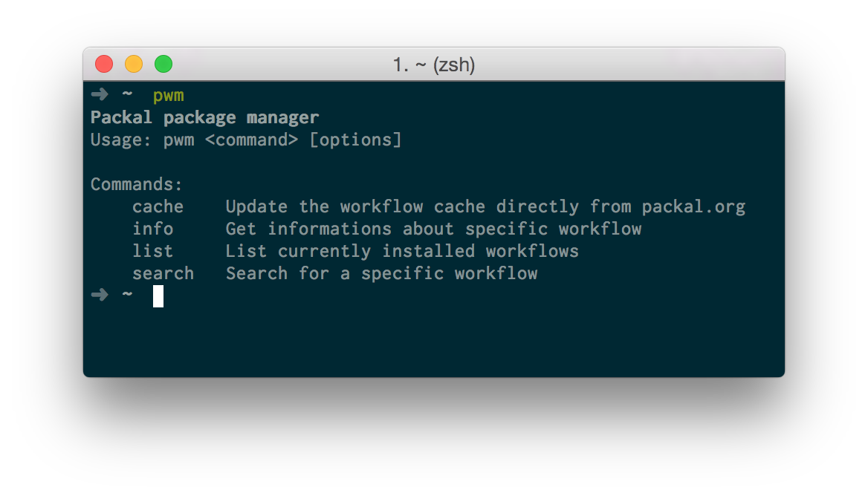The height and width of the screenshot is (496, 868).
Task: Click the [options] placeholder text
Action: click(x=355, y=140)
